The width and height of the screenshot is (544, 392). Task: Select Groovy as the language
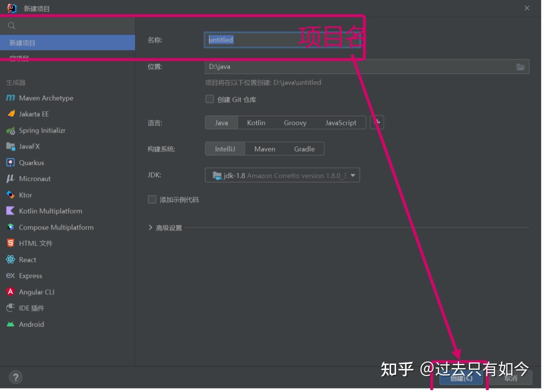click(x=295, y=123)
